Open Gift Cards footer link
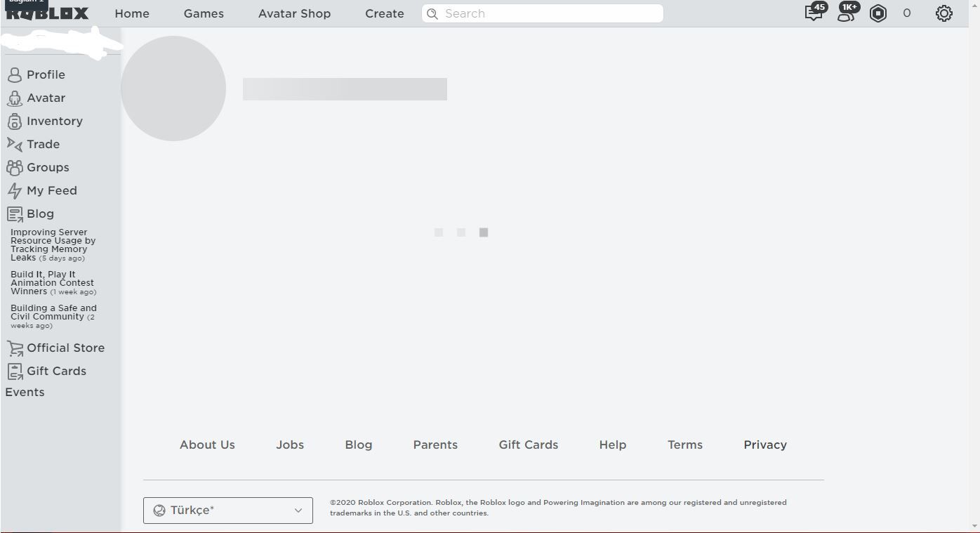Image resolution: width=980 pixels, height=533 pixels. (x=529, y=445)
